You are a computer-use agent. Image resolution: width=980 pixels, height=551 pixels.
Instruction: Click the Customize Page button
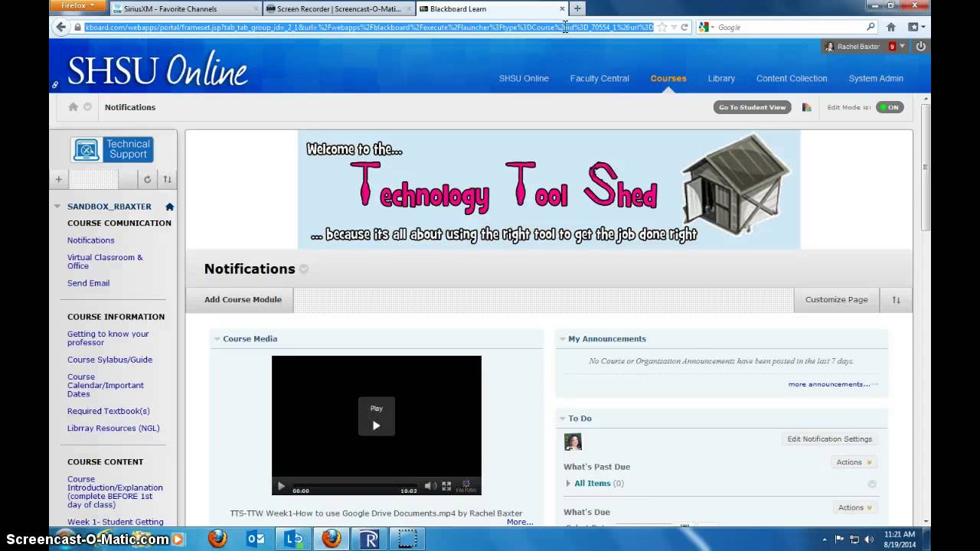[x=836, y=300]
